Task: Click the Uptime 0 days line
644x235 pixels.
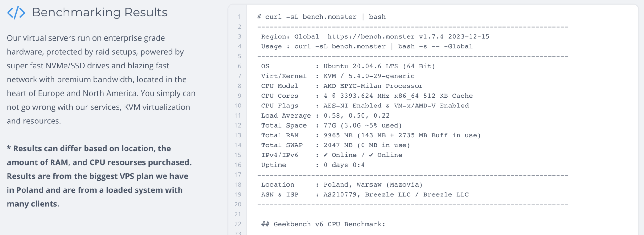Action: [x=313, y=165]
